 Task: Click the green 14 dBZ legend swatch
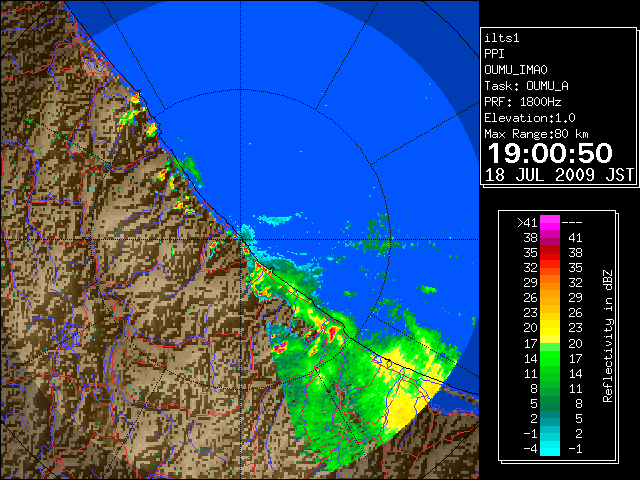550,358
